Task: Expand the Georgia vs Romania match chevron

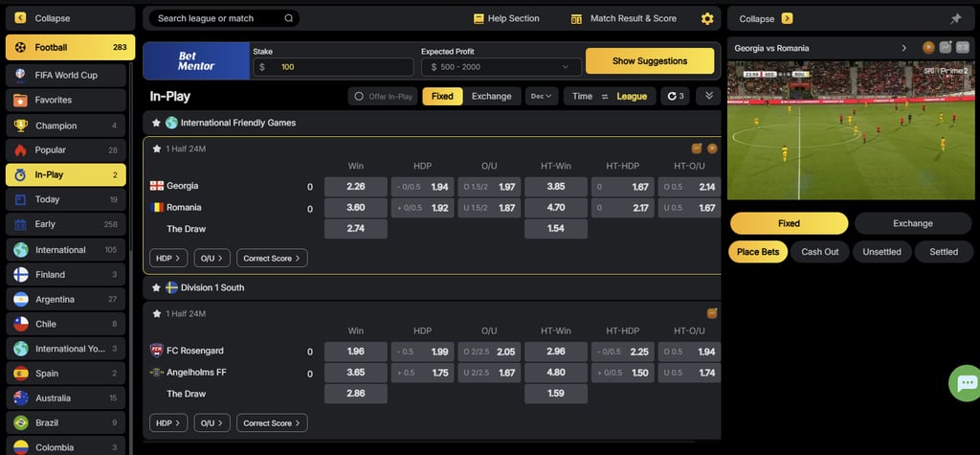Action: 903,48
